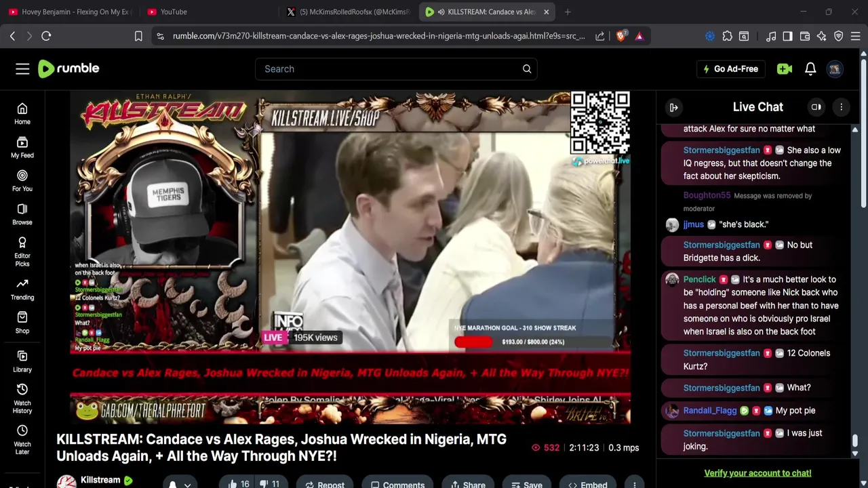Toggle the browser sidebar panel
The height and width of the screenshot is (488, 868).
[787, 36]
